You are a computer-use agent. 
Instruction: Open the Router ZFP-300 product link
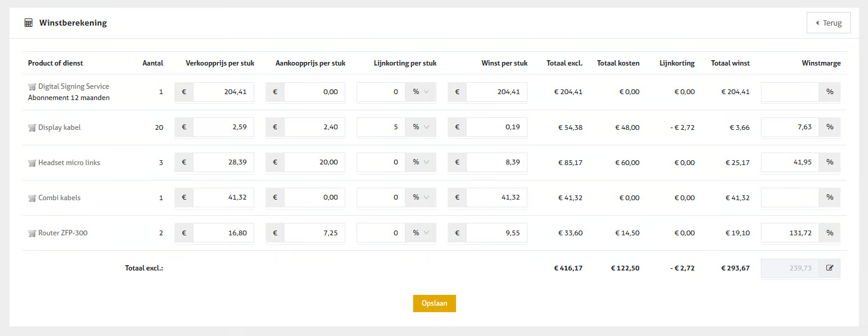pos(63,233)
